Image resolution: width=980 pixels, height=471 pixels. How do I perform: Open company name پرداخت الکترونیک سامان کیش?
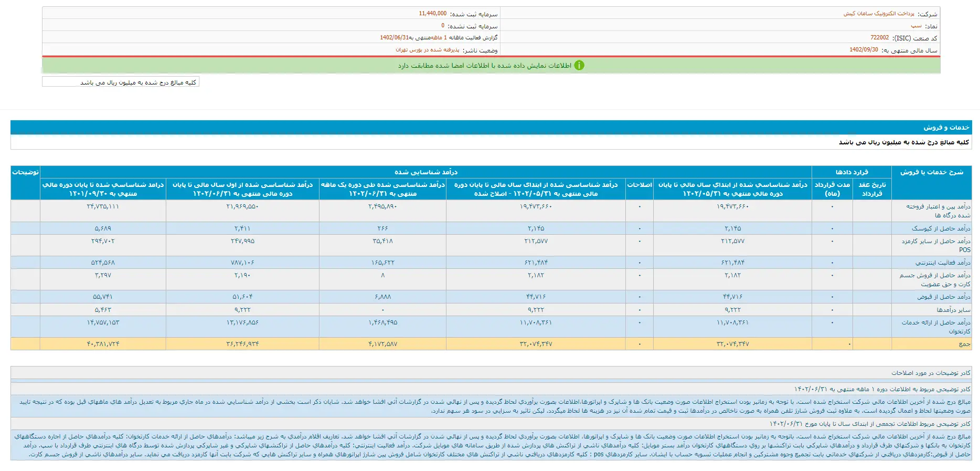point(879,14)
